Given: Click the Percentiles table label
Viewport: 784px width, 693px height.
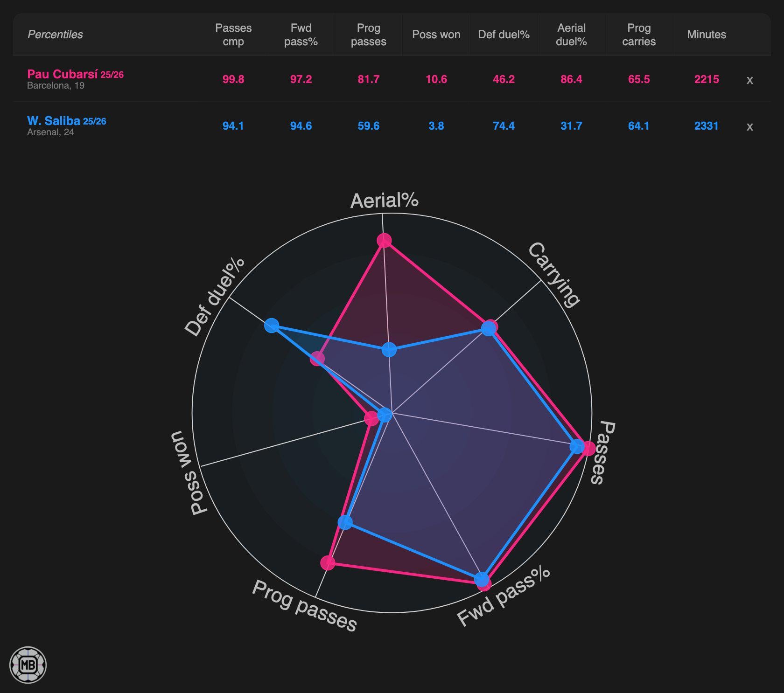Looking at the screenshot, I should click(55, 35).
